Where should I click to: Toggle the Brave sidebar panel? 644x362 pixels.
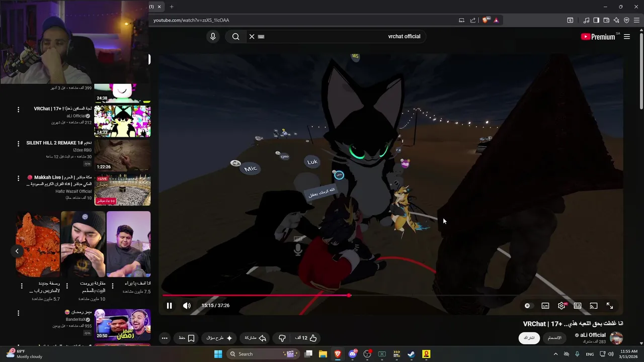[596, 20]
